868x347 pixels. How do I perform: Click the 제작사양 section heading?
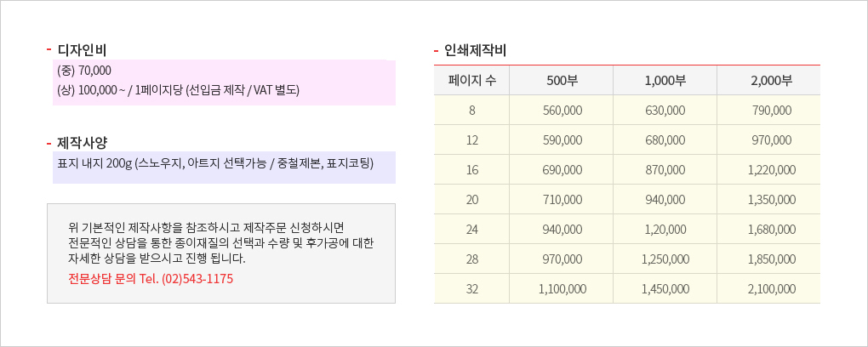pos(82,142)
